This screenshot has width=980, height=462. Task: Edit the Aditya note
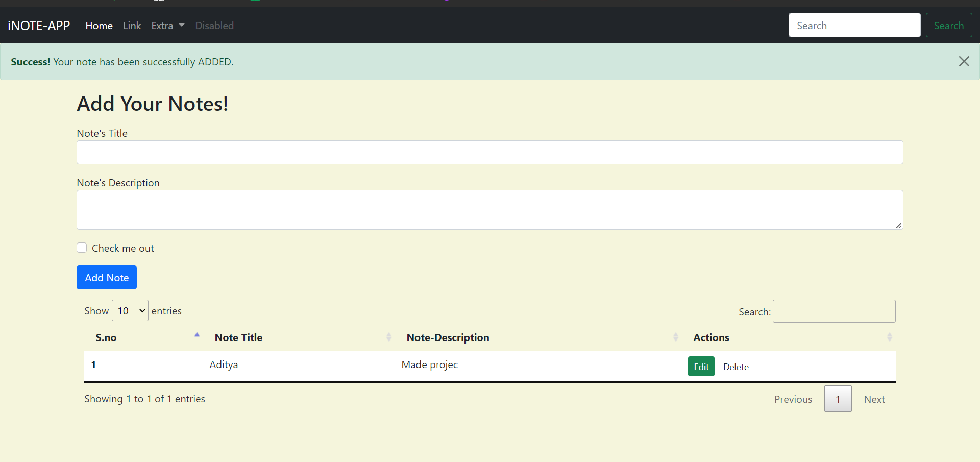point(701,367)
